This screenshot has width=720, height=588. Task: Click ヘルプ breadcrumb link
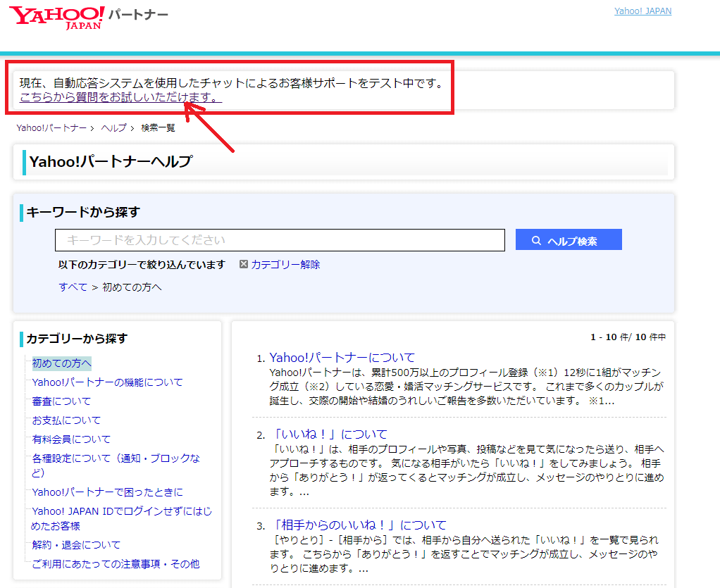pos(113,128)
